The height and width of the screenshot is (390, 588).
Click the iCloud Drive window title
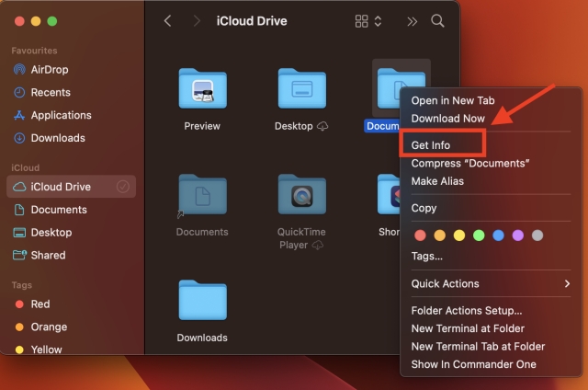(x=252, y=21)
